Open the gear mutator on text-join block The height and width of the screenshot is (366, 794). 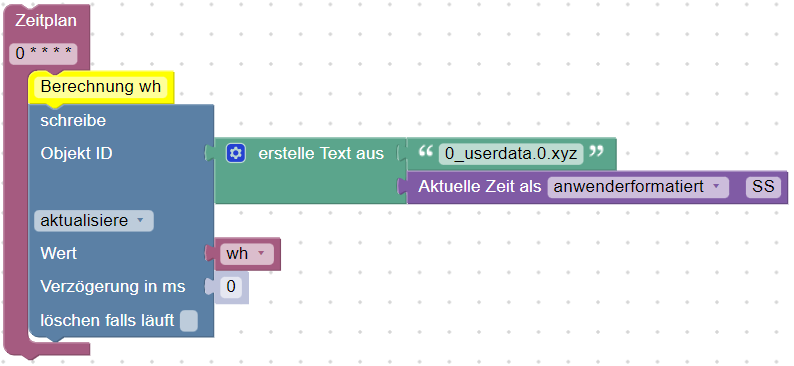(236, 153)
